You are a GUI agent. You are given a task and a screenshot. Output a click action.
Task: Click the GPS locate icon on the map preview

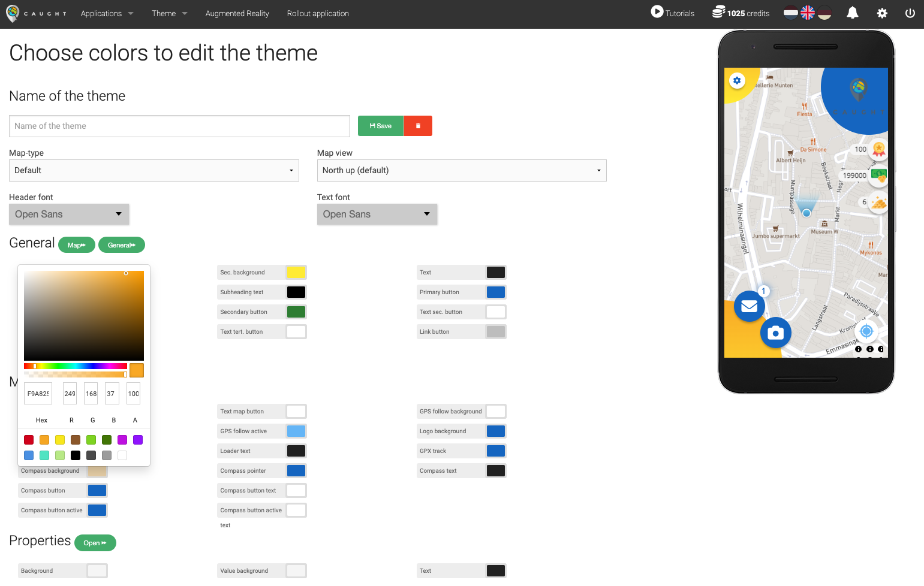[x=867, y=331]
